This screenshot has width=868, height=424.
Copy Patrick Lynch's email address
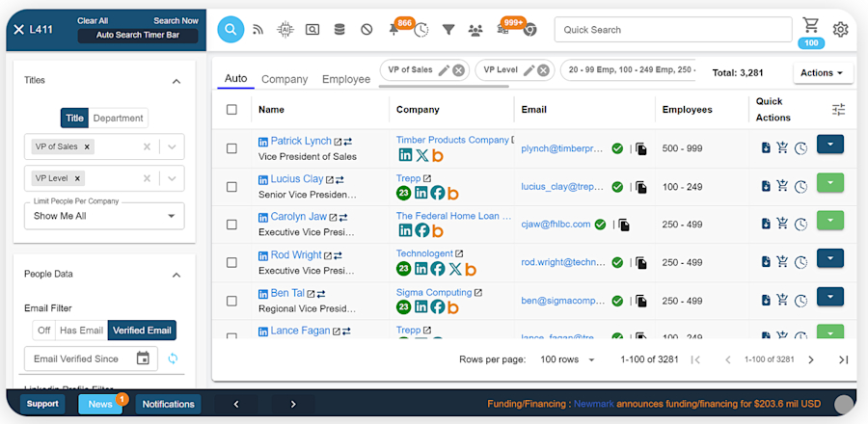tap(641, 148)
